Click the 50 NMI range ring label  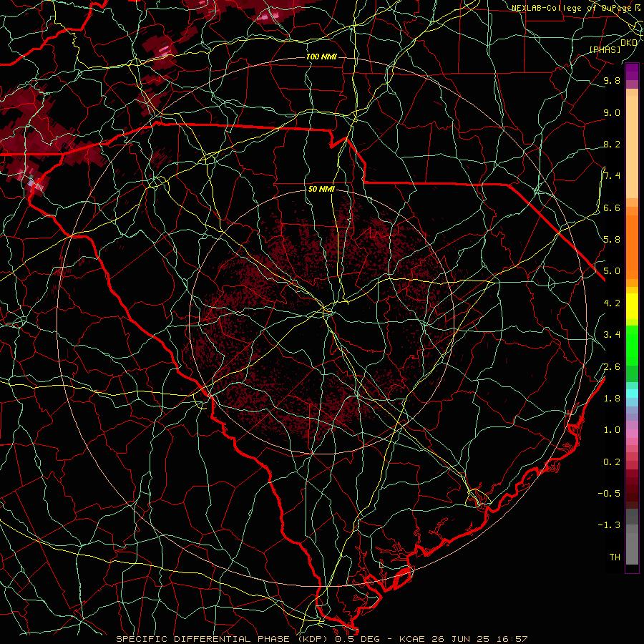[321, 190]
